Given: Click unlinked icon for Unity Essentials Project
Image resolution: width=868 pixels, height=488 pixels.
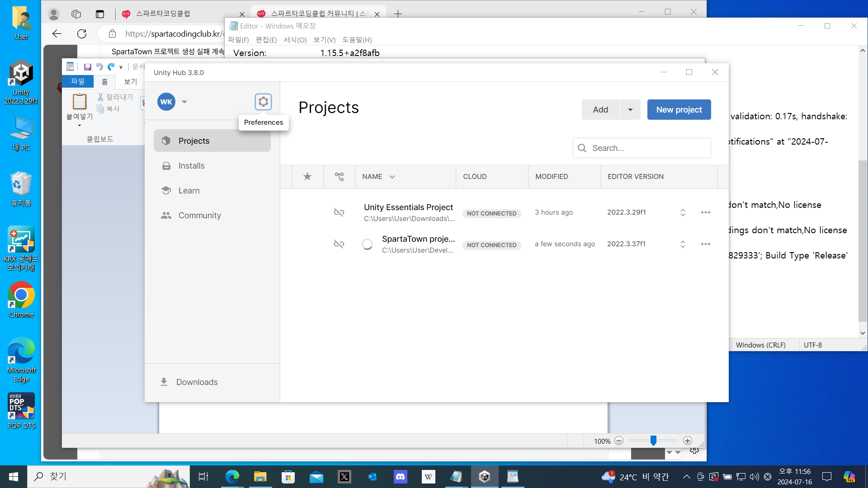Looking at the screenshot, I should 339,212.
